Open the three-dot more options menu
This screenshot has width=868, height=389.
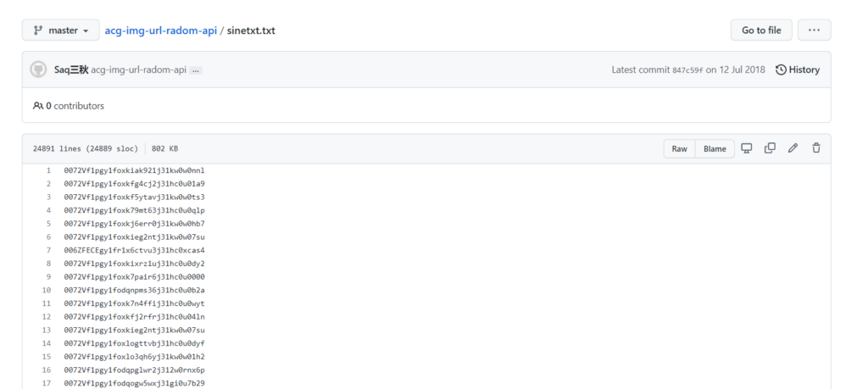coord(814,31)
